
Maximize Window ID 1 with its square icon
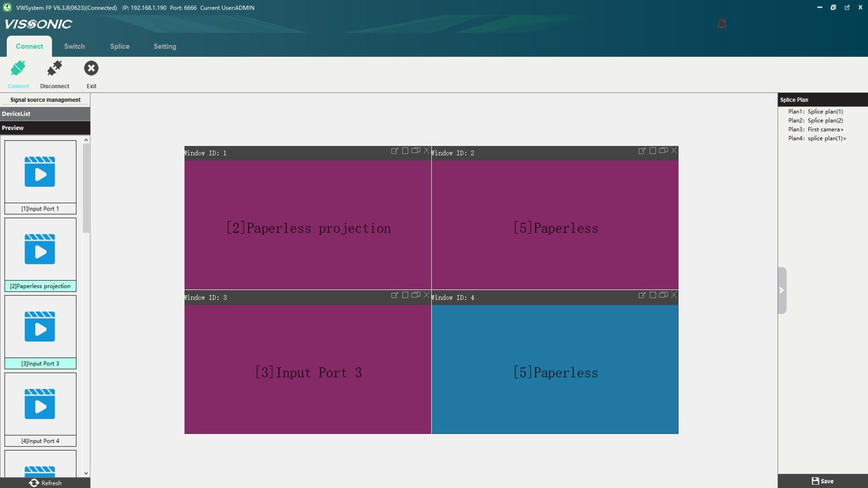(406, 151)
